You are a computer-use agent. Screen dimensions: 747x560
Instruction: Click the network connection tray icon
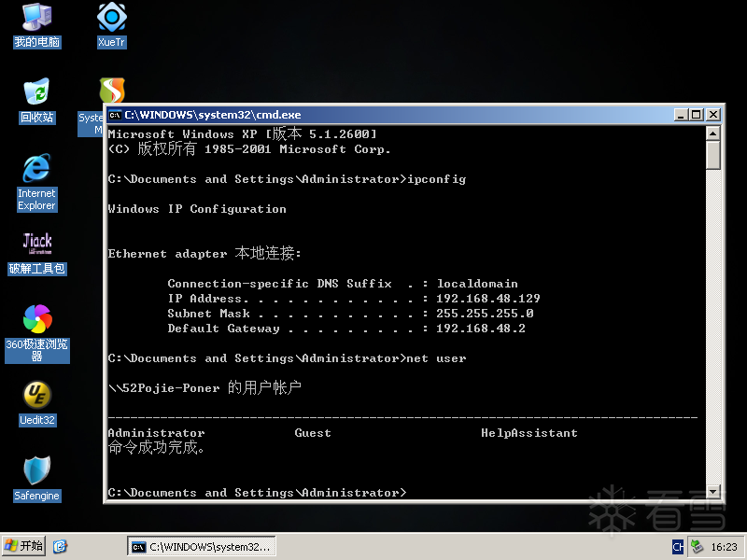(697, 547)
